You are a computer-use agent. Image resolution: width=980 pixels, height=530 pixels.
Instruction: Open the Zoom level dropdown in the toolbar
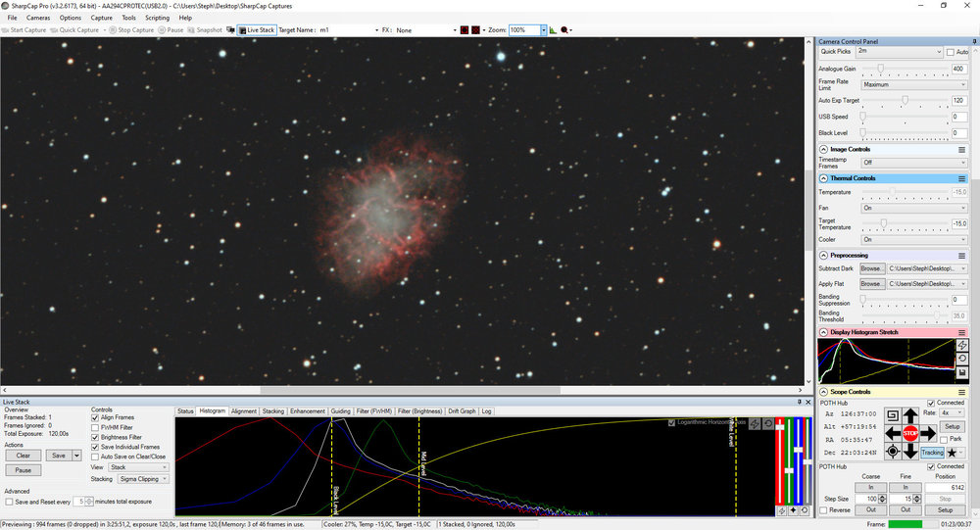[x=542, y=30]
